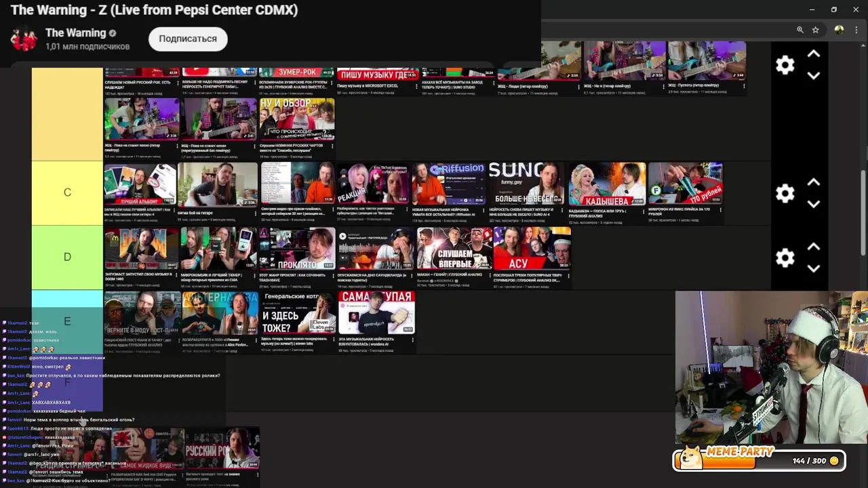Open The Warning channel avatar
The width and height of the screenshot is (868, 488).
(x=24, y=39)
